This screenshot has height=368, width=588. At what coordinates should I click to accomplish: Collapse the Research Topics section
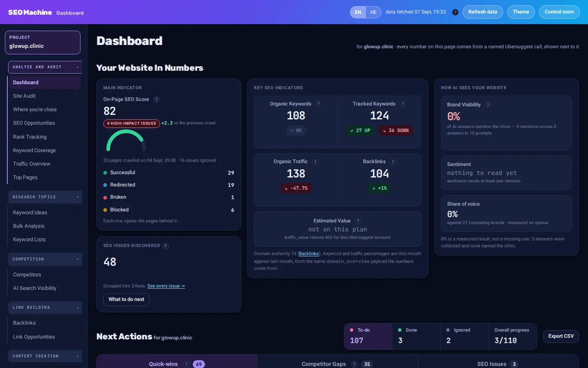(45, 197)
